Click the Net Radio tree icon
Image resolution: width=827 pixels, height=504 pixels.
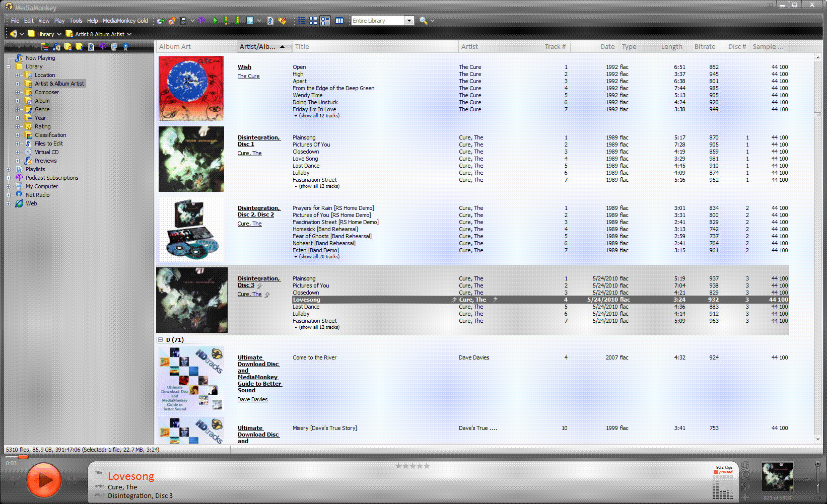(19, 195)
